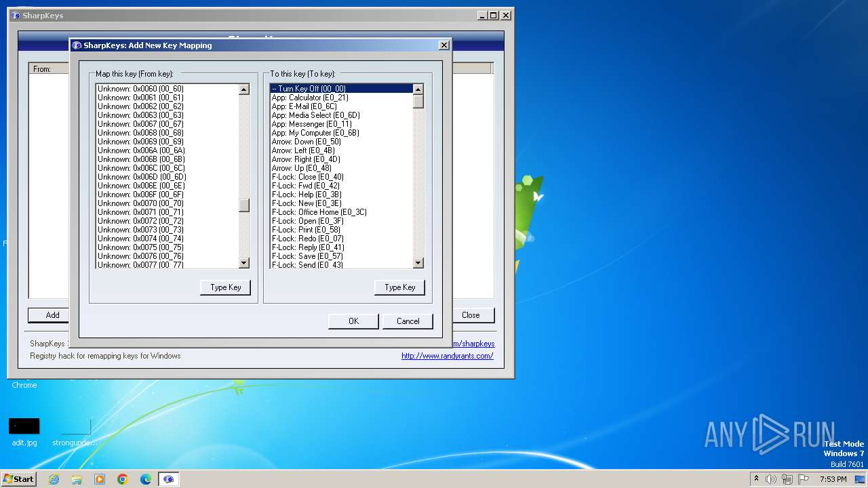Close the Add New Key Mapping dialog

(x=444, y=45)
